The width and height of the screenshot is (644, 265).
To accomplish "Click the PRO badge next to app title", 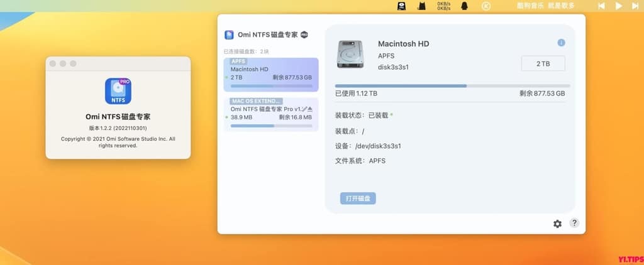I will (x=304, y=35).
